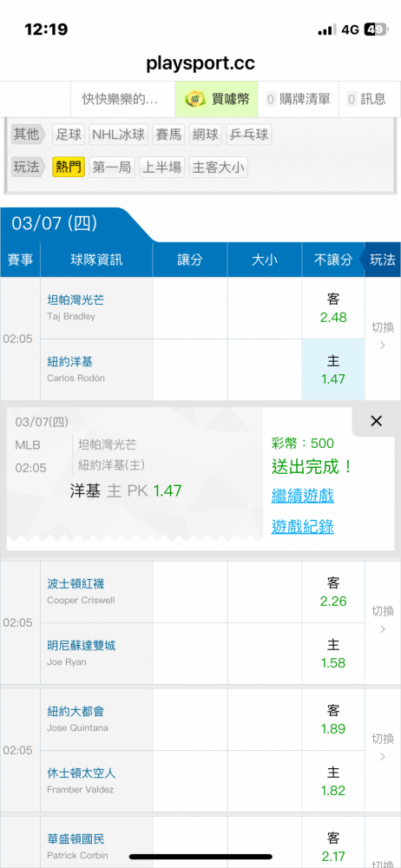
Task: Open the NHL冰球 sport category
Action: 119,135
